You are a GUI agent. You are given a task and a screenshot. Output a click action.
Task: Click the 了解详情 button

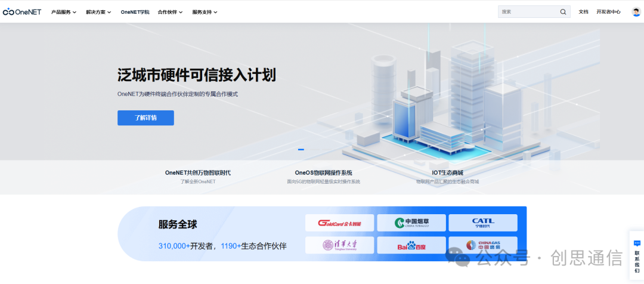coord(146,118)
